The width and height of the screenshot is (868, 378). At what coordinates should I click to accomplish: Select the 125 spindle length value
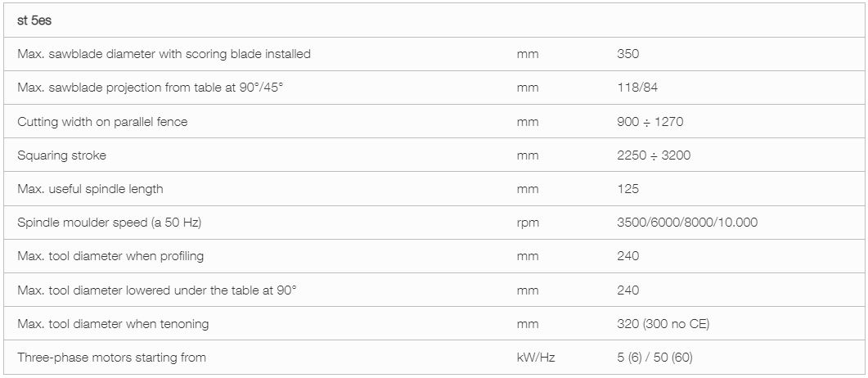(627, 189)
